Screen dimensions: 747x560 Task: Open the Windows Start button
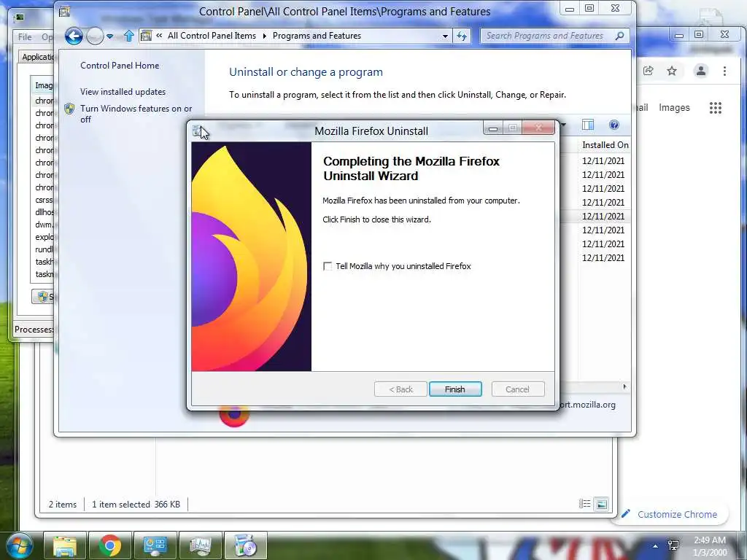[19, 545]
